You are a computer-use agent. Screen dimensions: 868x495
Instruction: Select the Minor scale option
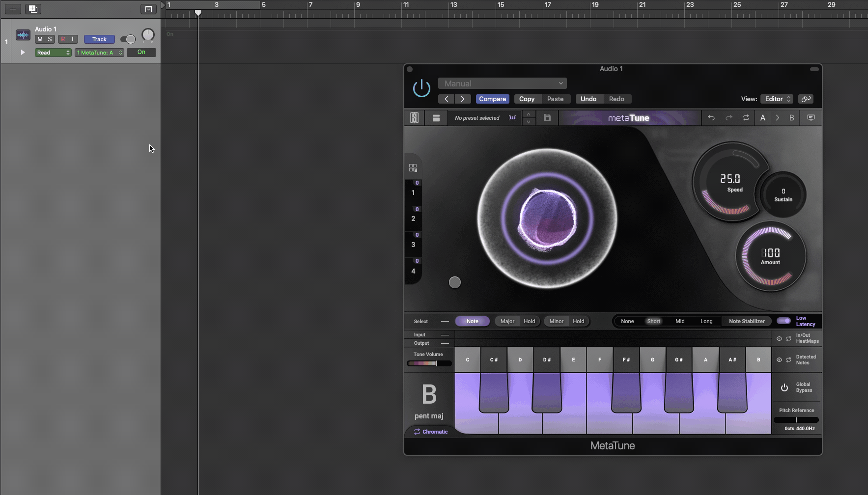click(x=557, y=321)
